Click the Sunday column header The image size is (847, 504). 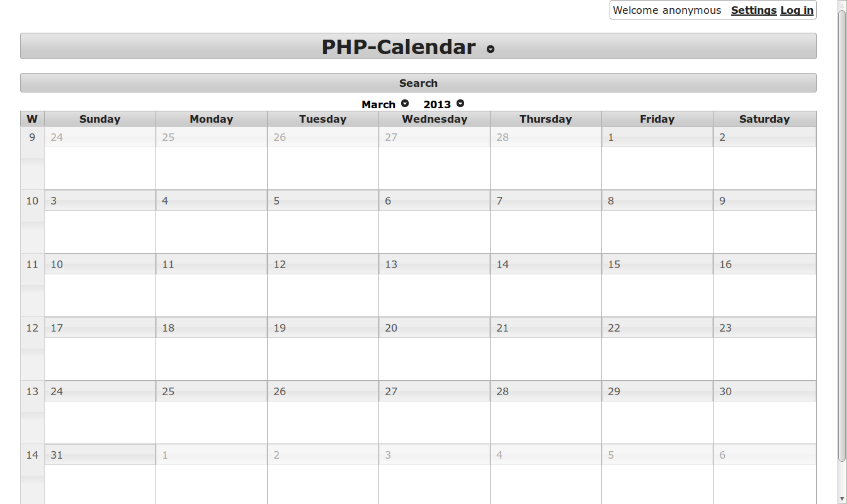tap(99, 118)
